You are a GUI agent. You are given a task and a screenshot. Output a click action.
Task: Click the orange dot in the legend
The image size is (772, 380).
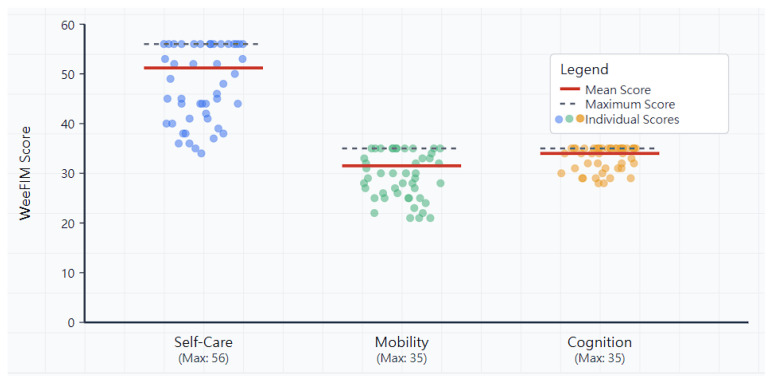click(x=580, y=119)
